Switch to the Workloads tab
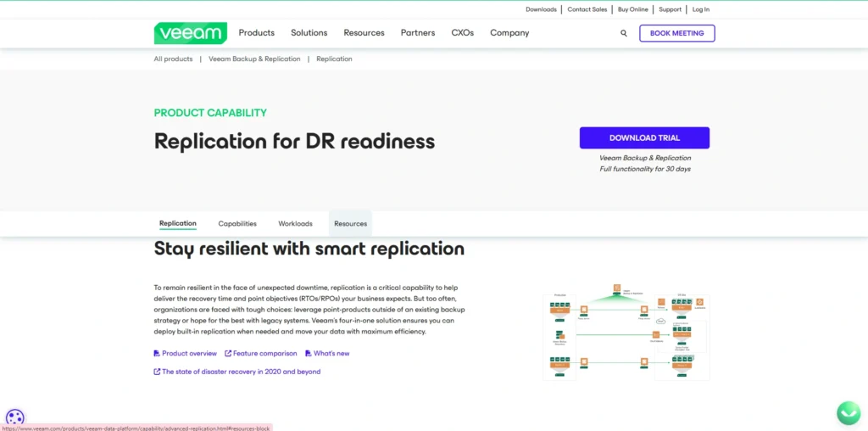 click(295, 224)
